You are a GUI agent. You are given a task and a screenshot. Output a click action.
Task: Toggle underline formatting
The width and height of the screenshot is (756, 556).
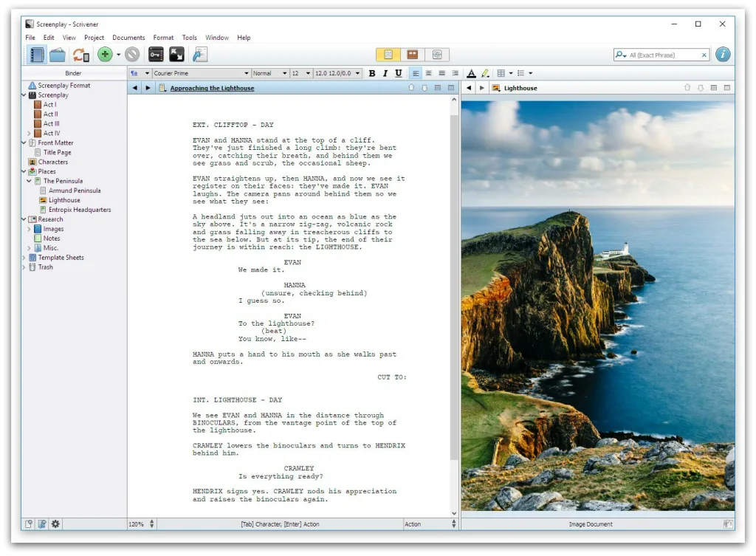tap(399, 73)
